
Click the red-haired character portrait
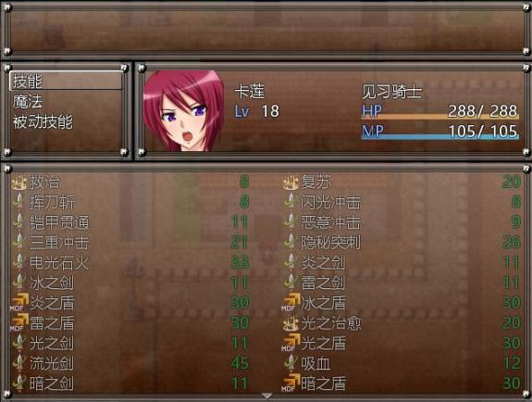point(184,111)
